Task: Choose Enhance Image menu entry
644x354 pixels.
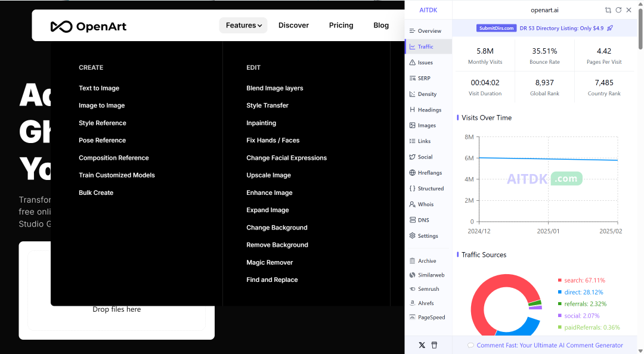Action: [x=270, y=192]
